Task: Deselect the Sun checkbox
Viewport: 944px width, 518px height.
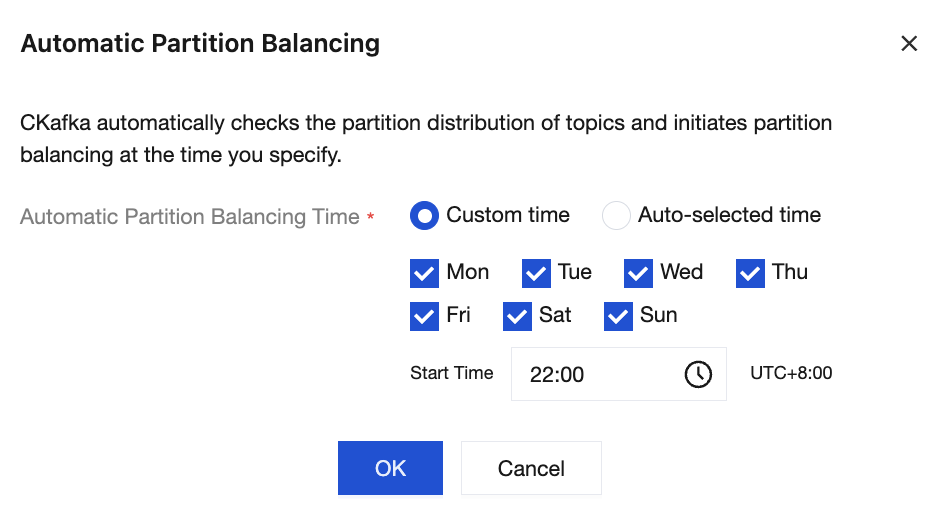Action: [618, 316]
